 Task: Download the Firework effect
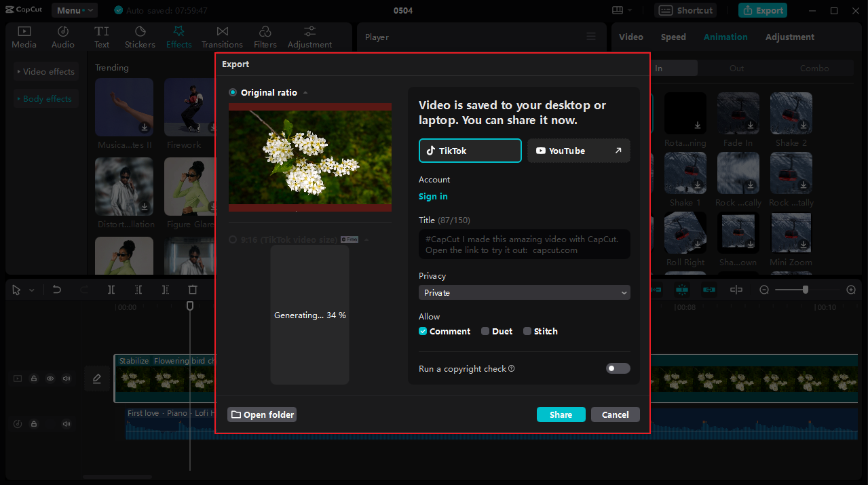point(212,128)
